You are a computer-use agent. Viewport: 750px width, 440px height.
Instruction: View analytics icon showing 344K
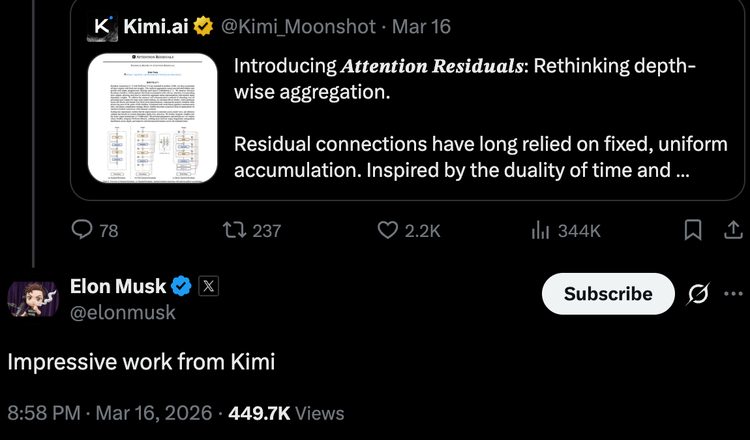pyautogui.click(x=541, y=231)
